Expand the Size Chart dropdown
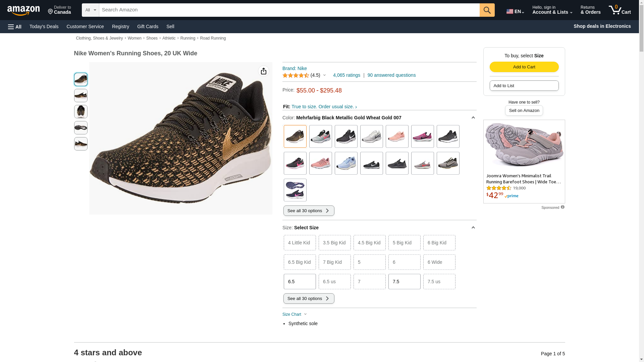Viewport: 644px width, 362px height. pos(294,314)
